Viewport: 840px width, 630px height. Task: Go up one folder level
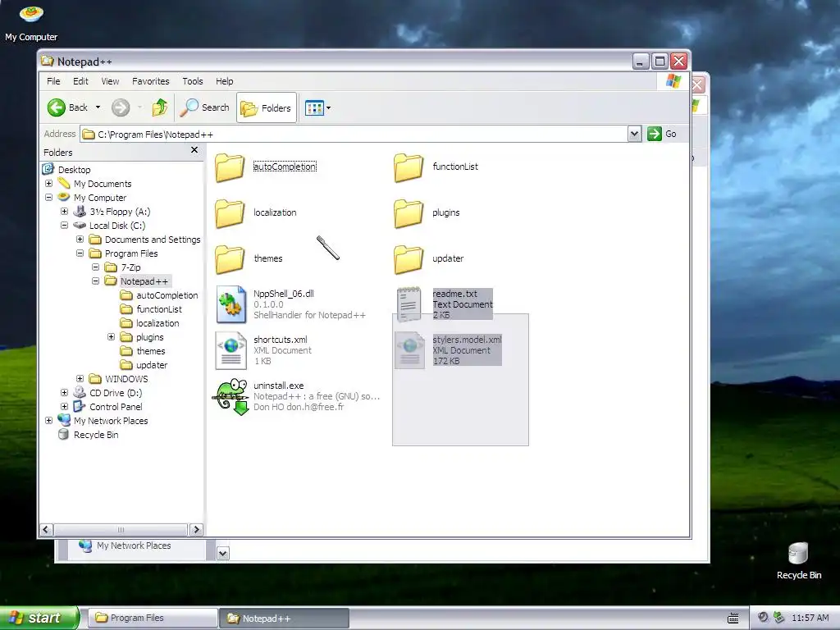pos(160,107)
